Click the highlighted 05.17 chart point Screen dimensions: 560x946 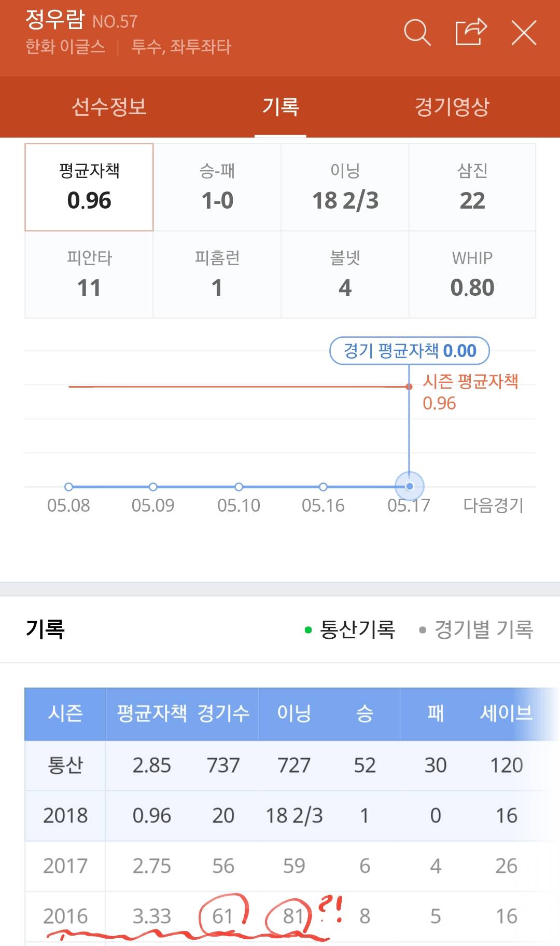tap(410, 486)
